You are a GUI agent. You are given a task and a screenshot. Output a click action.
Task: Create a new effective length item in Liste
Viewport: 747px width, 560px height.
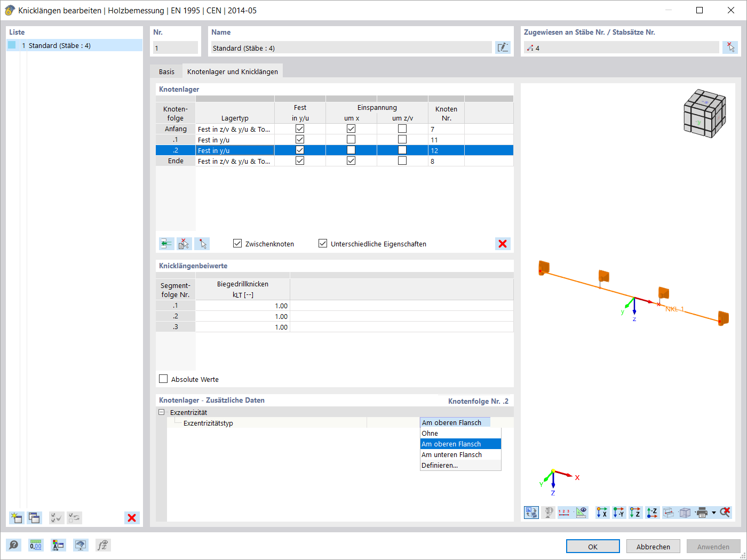point(17,517)
